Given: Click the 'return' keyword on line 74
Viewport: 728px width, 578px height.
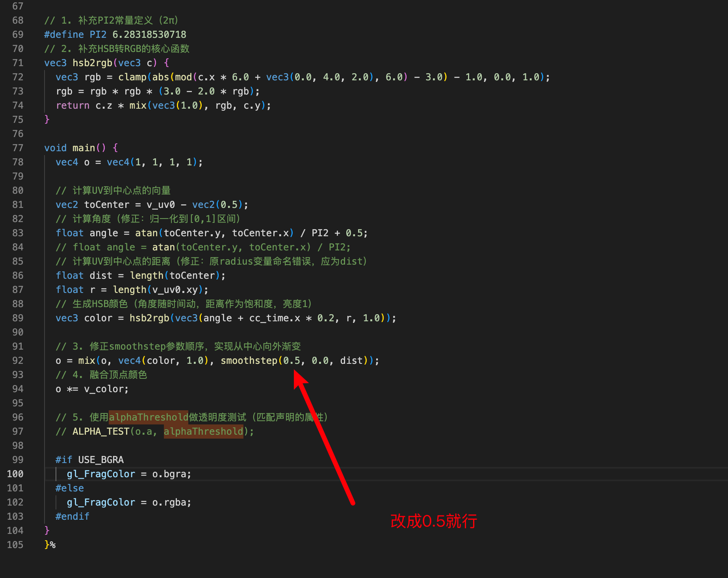Looking at the screenshot, I should coord(72,105).
